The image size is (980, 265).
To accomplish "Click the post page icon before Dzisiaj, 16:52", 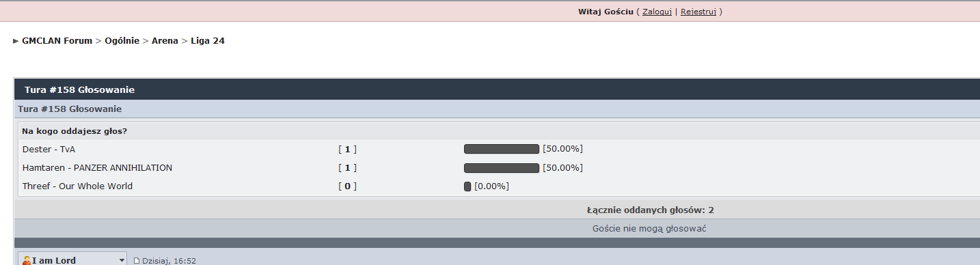I will [136, 260].
